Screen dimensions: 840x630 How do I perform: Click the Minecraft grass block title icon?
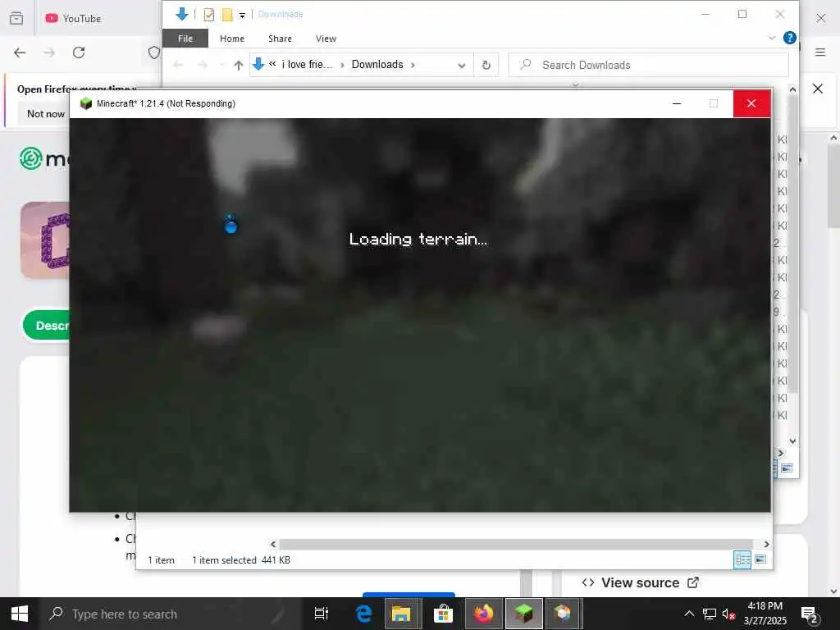click(85, 103)
